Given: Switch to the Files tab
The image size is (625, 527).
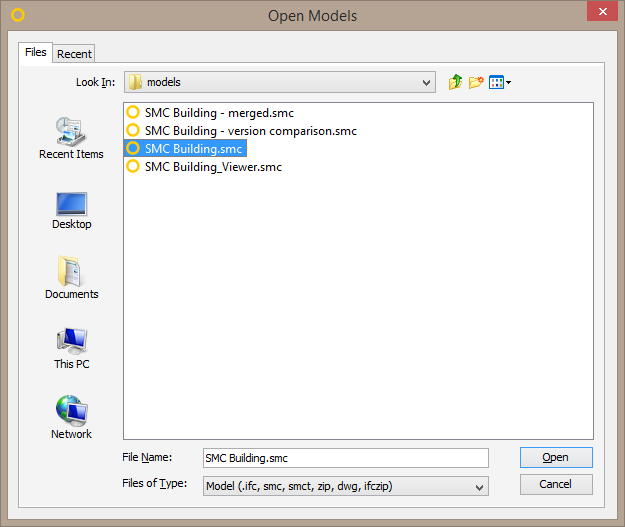Looking at the screenshot, I should pyautogui.click(x=35, y=52).
